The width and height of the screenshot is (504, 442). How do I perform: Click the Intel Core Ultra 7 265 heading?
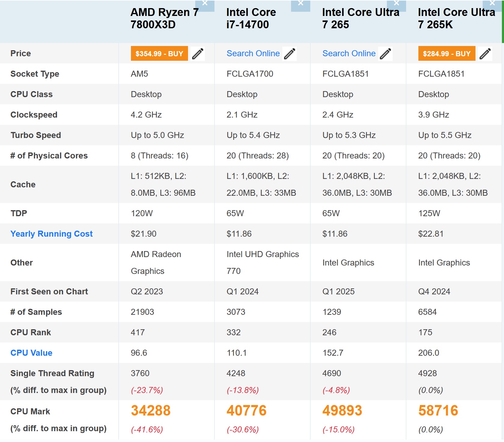(361, 18)
